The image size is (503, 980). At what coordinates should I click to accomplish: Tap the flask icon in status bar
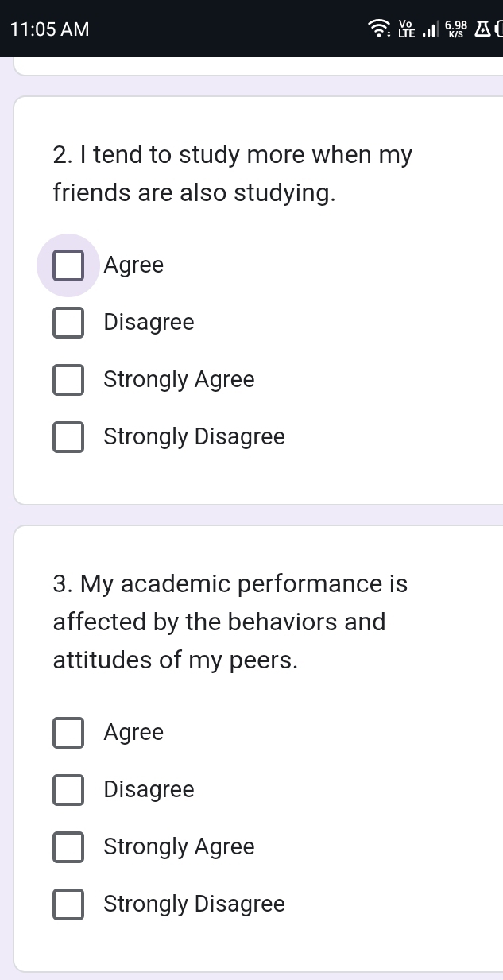482,29
